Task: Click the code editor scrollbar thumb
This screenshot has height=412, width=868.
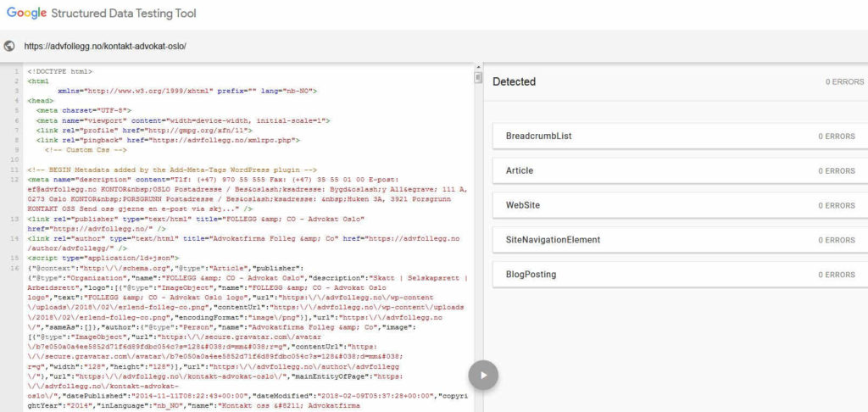Action: tap(478, 78)
